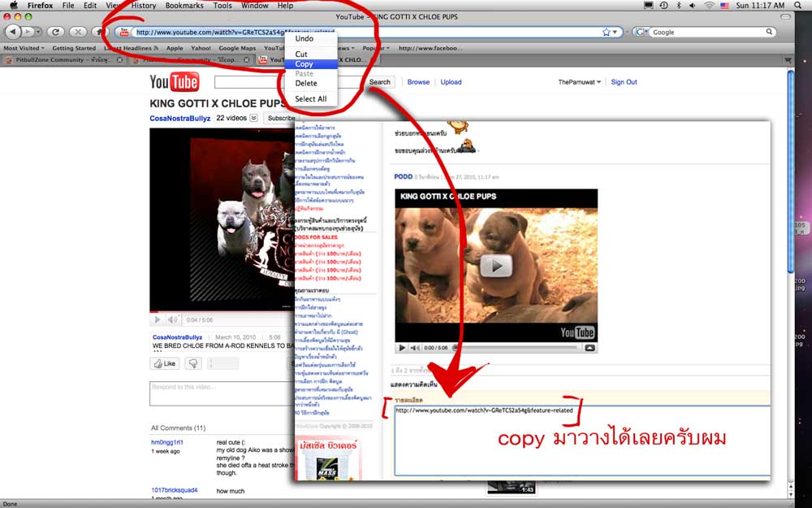The image size is (812, 508).
Task: Close the second PitbullZone tab
Action: point(247,60)
